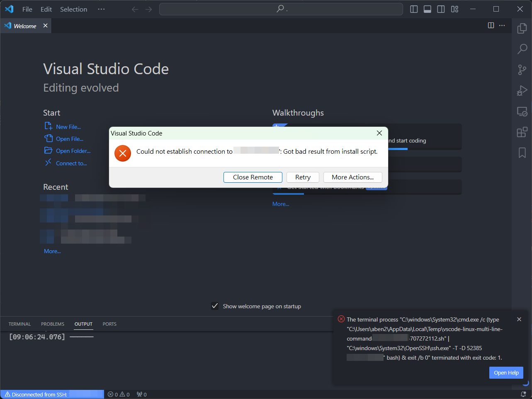
Task: Click More... under the Recent list
Action: tap(52, 251)
